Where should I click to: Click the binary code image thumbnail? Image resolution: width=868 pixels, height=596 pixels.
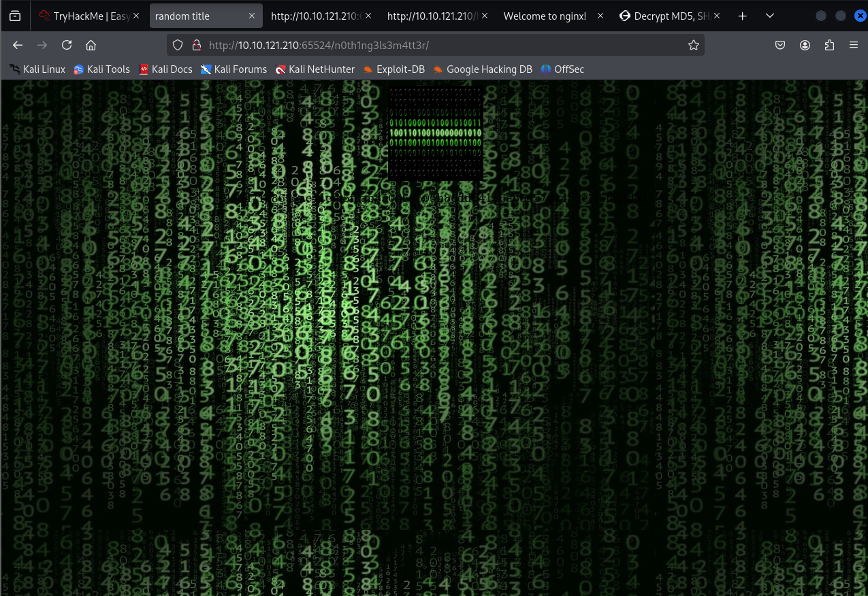click(435, 134)
